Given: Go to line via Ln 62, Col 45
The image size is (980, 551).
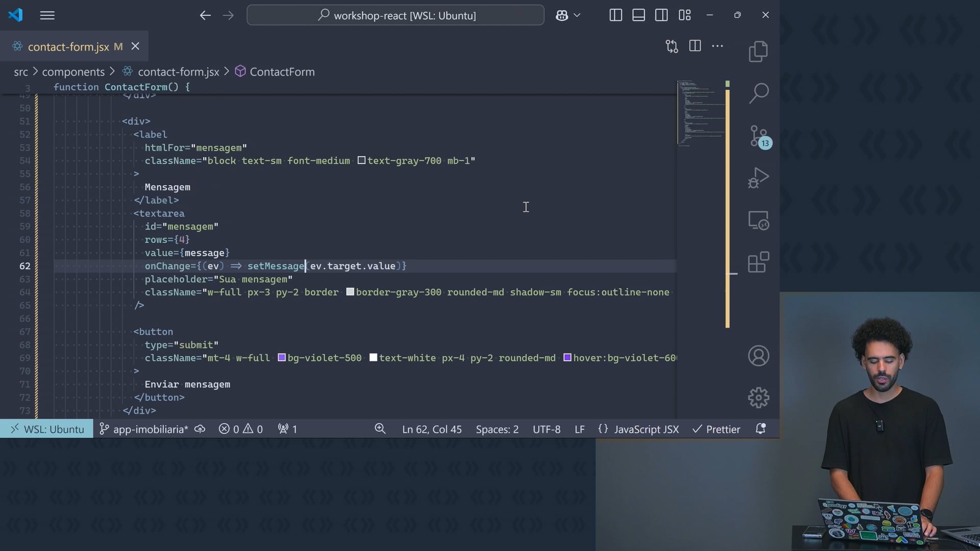Looking at the screenshot, I should 432,429.
